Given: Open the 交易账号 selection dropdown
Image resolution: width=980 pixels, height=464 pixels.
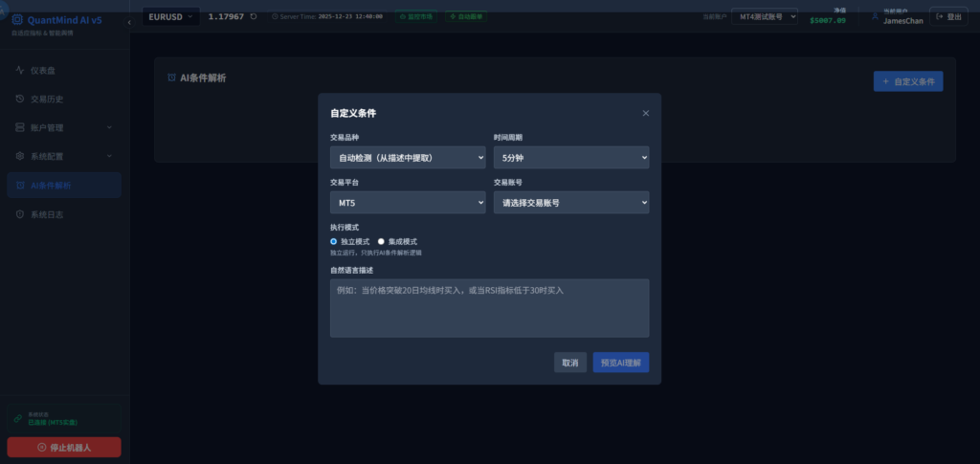Looking at the screenshot, I should pyautogui.click(x=570, y=203).
